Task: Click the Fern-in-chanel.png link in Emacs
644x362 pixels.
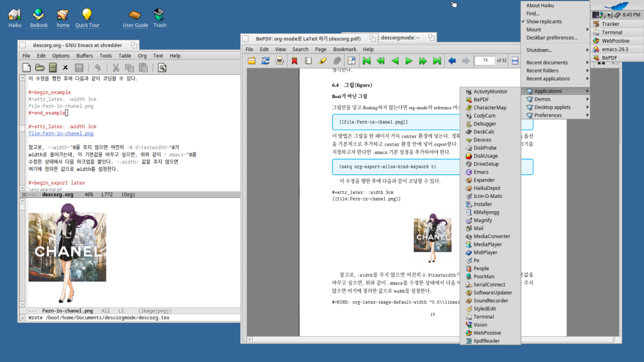Action: [61, 133]
